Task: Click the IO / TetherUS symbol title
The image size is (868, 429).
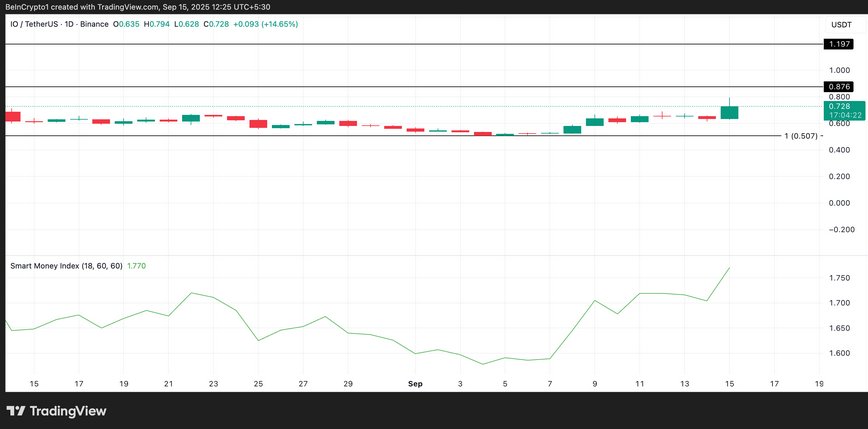Action: (34, 24)
